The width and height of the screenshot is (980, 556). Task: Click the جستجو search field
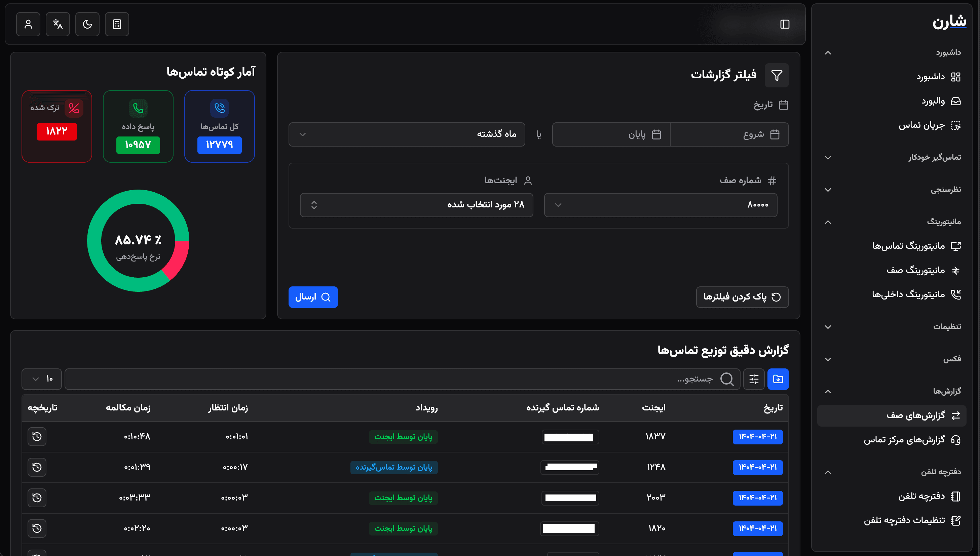tap(403, 379)
